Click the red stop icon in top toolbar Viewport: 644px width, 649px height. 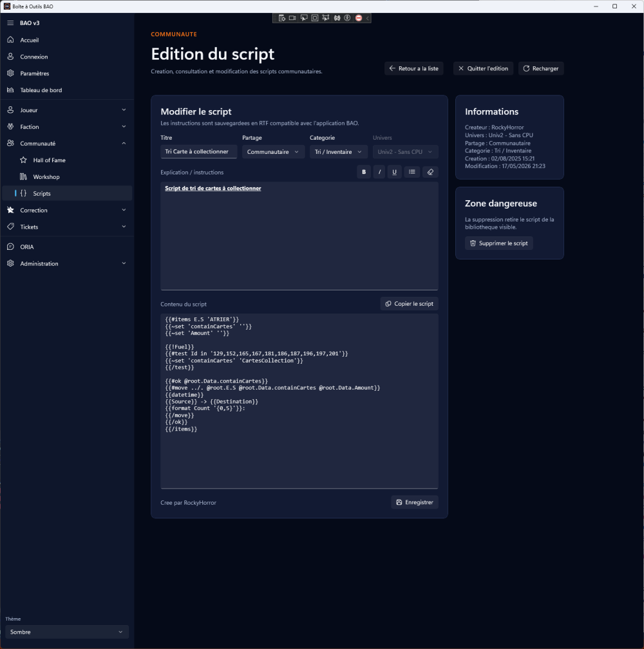tap(359, 18)
